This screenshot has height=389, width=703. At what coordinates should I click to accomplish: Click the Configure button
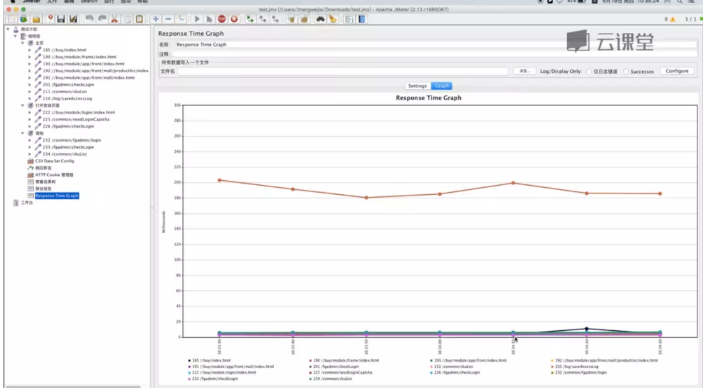tap(677, 71)
